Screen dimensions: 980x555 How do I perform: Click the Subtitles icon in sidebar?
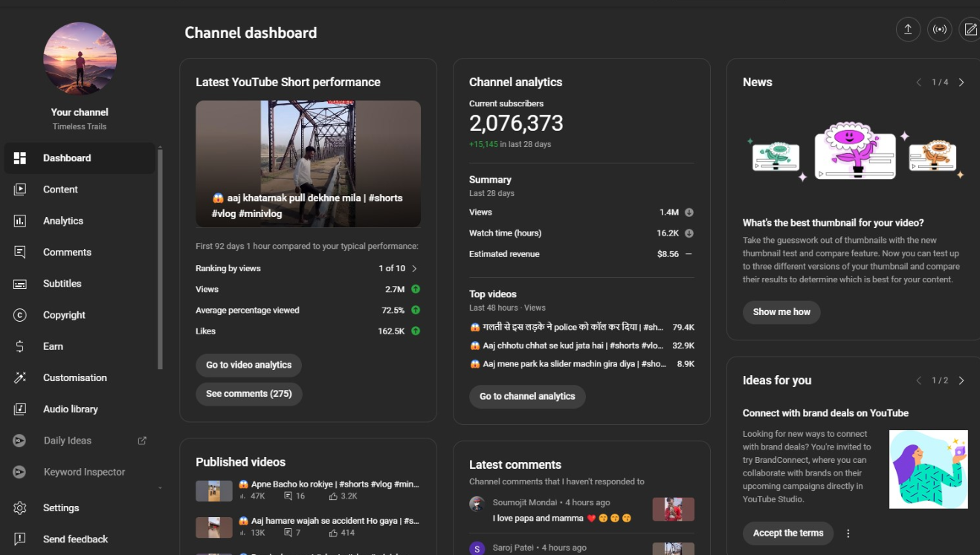pyautogui.click(x=20, y=284)
